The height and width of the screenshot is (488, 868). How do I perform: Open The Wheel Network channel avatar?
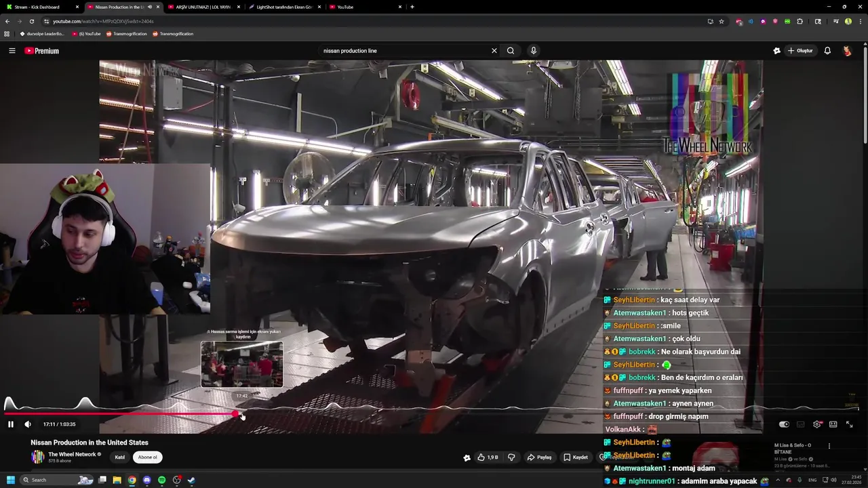point(37,457)
